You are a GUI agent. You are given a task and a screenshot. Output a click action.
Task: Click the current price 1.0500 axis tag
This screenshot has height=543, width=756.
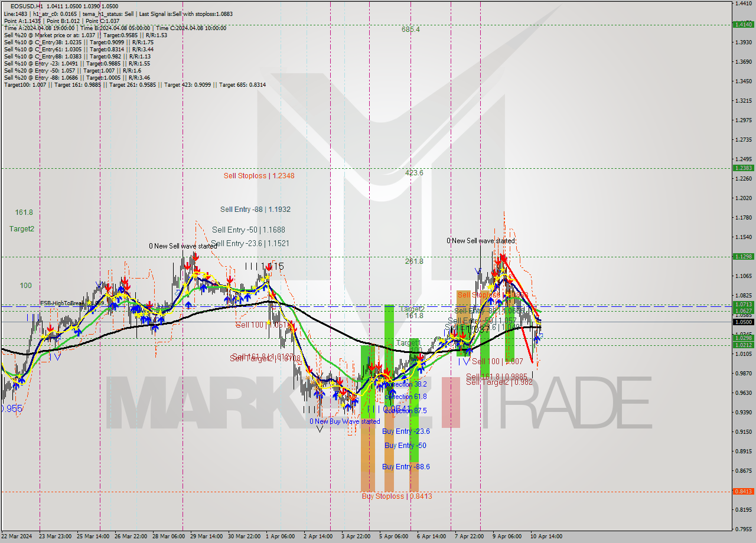[x=743, y=322]
